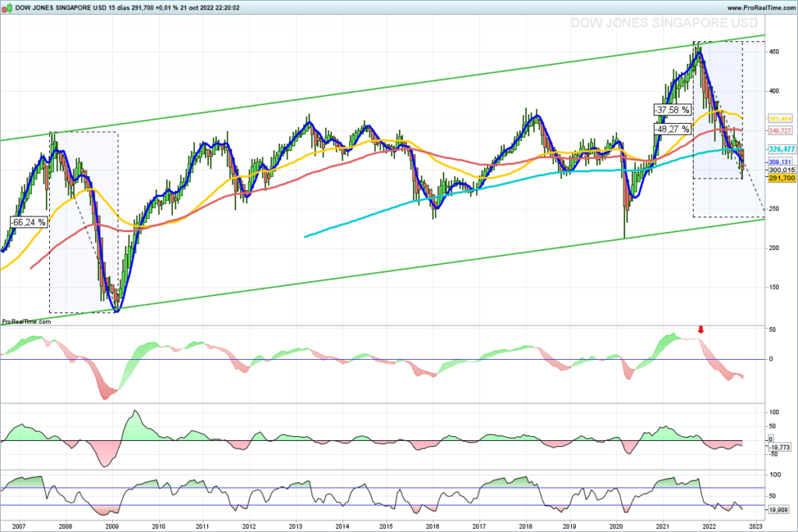798x532 pixels.
Task: Click the -19,773 indicator value label
Action: click(x=779, y=447)
